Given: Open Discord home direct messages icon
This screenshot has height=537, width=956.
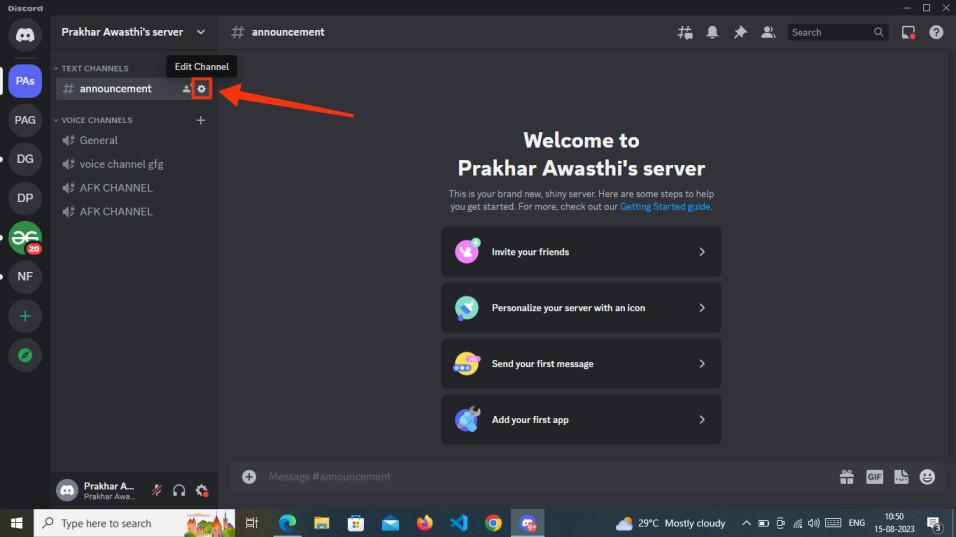Looking at the screenshot, I should [25, 35].
